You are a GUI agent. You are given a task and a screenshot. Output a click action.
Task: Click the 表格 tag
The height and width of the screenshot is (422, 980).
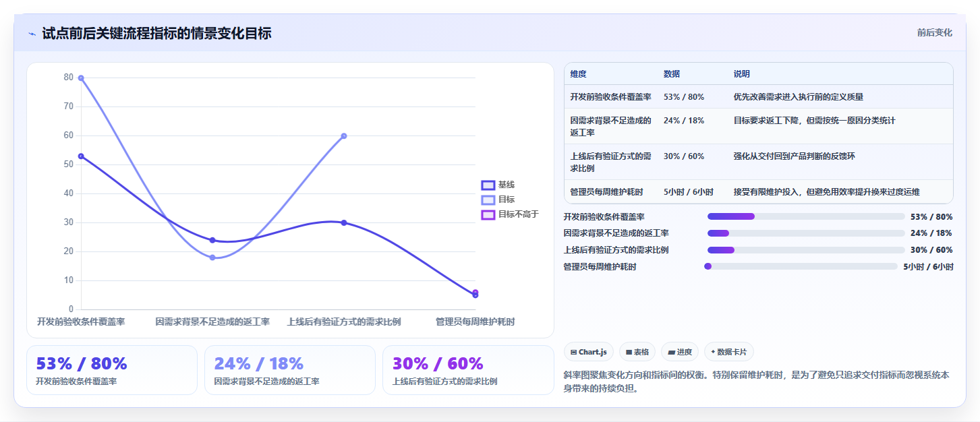point(637,352)
